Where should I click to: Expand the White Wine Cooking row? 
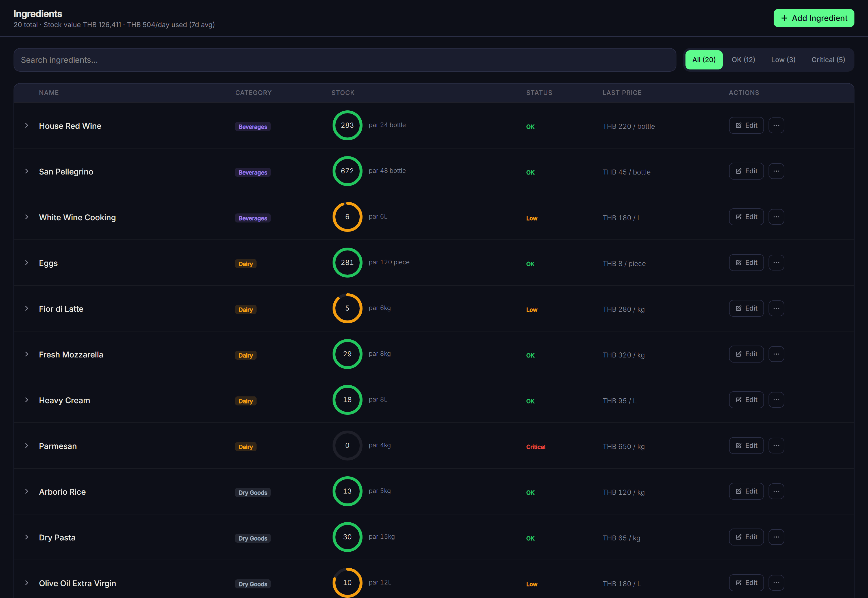(27, 217)
